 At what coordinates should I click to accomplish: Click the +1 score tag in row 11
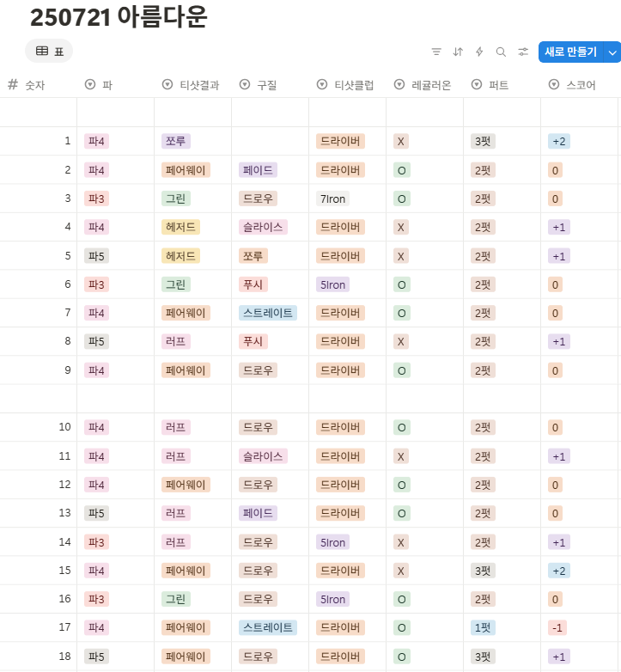[559, 456]
